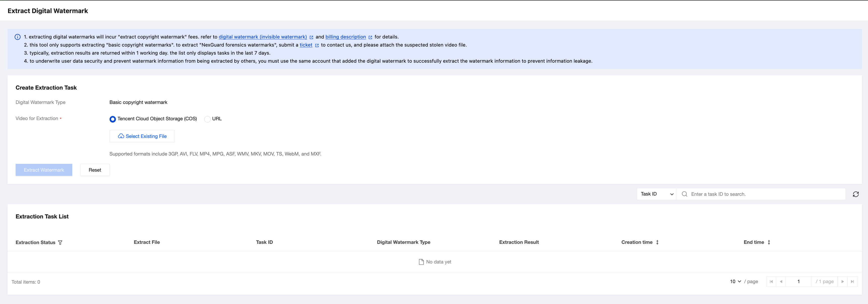Click the Extraction Status filter icon
This screenshot has height=304, width=868.
(60, 242)
